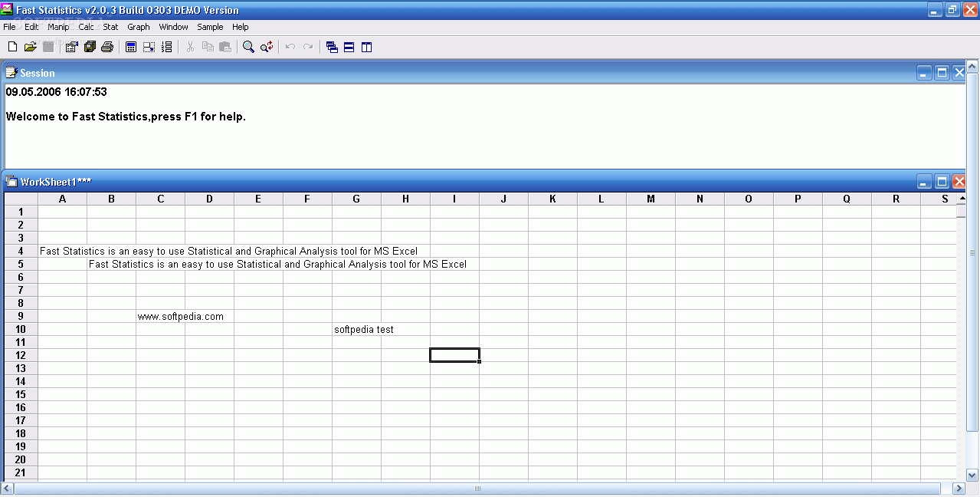Tile windows vertically using toolbar icon
This screenshot has height=497, width=980.
pos(367,47)
